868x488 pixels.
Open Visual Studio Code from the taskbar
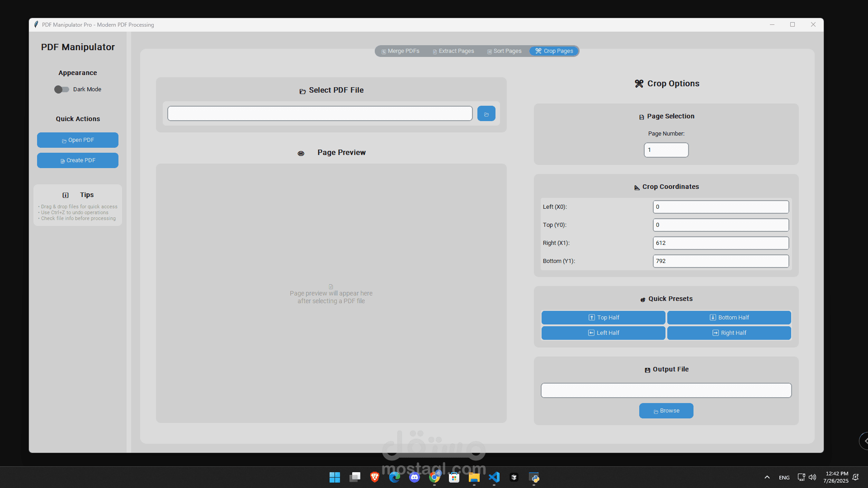(494, 477)
